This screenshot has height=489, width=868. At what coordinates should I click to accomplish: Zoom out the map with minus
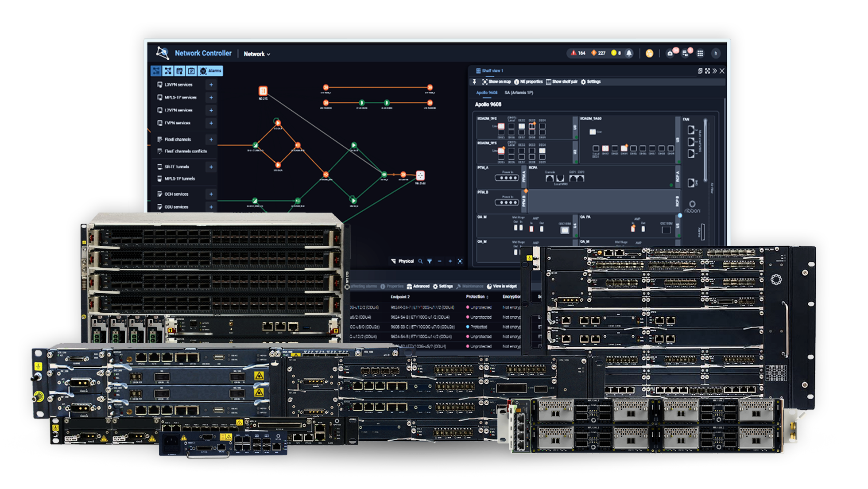coord(440,261)
